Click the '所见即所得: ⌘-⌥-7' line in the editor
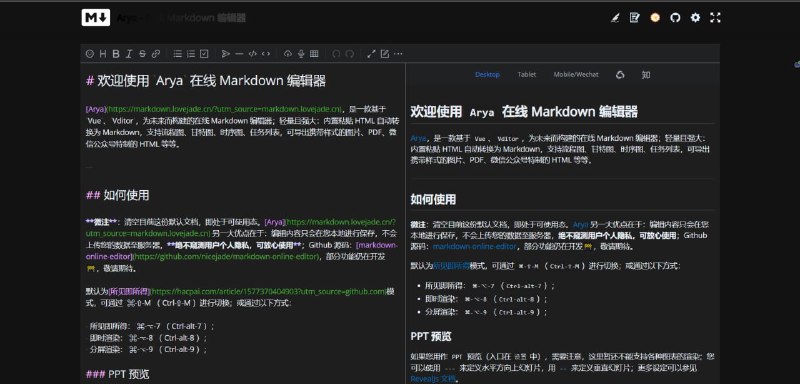The image size is (800, 384). click(x=152, y=326)
